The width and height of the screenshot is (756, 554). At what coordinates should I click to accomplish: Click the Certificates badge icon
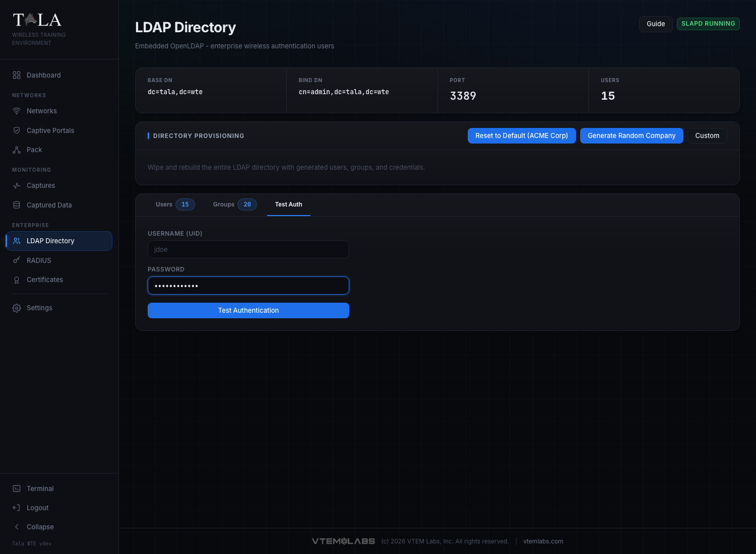(x=17, y=280)
